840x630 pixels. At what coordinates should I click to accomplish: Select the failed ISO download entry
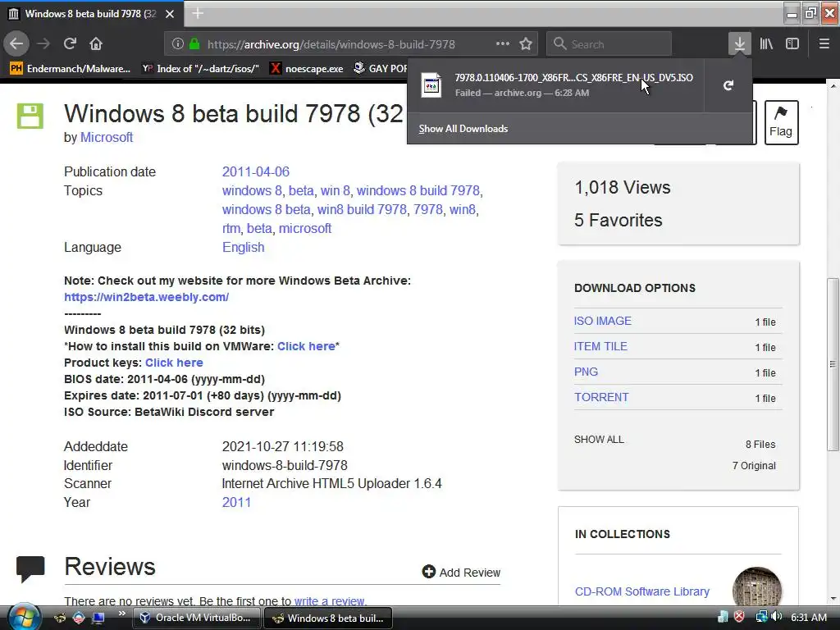(555, 85)
